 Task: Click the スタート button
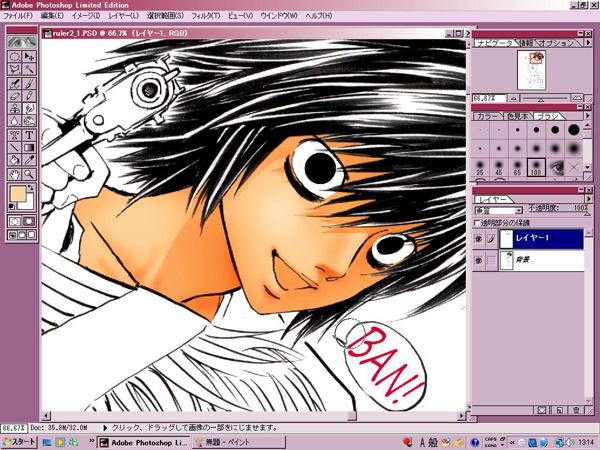point(19,442)
